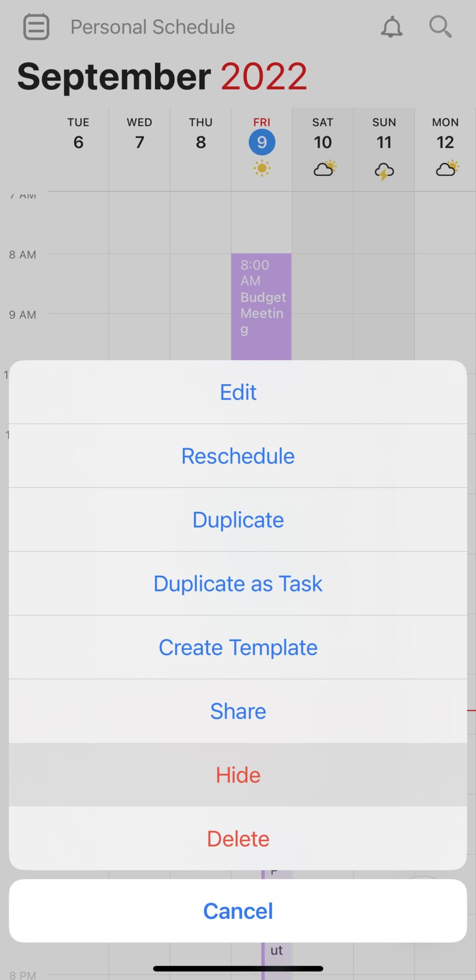This screenshot has width=476, height=980.
Task: Delete the Budget Meeting event
Action: (x=238, y=838)
